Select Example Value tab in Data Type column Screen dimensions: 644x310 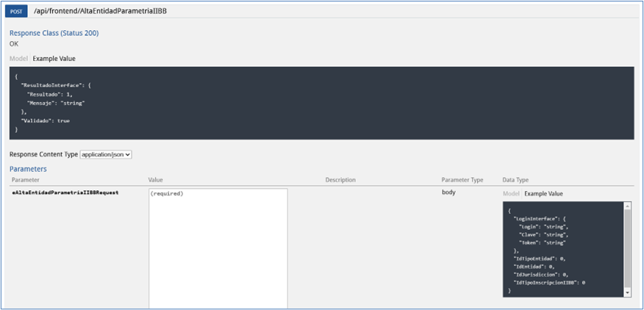tap(545, 193)
